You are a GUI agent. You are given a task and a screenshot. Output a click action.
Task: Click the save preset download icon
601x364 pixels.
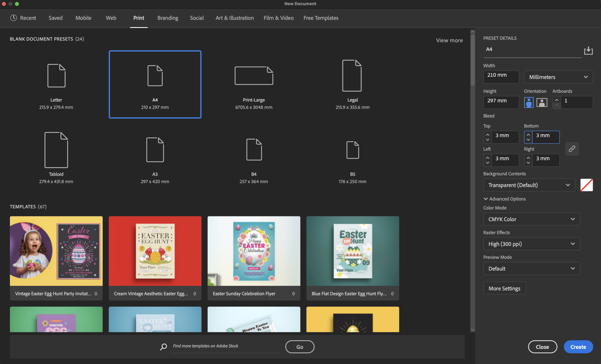[589, 50]
